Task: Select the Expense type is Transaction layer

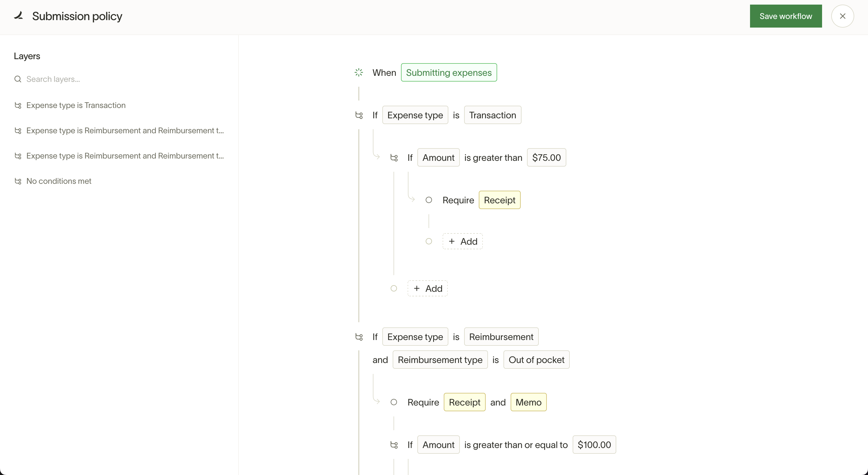Action: coord(76,105)
